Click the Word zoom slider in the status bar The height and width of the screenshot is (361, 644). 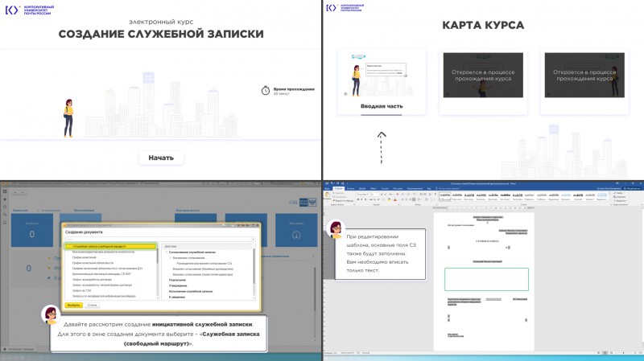pyautogui.click(x=623, y=353)
